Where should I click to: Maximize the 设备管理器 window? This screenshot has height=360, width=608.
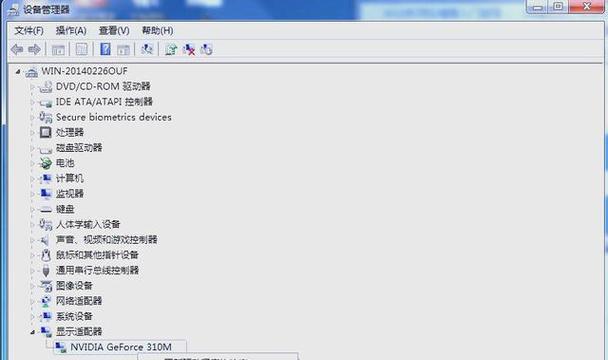558,6
